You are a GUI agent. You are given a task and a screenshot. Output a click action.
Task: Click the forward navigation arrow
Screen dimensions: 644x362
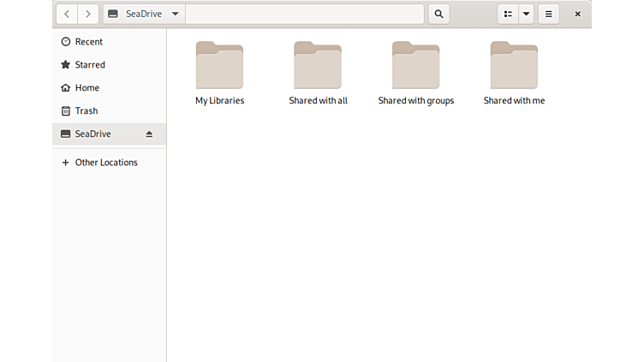tap(88, 14)
